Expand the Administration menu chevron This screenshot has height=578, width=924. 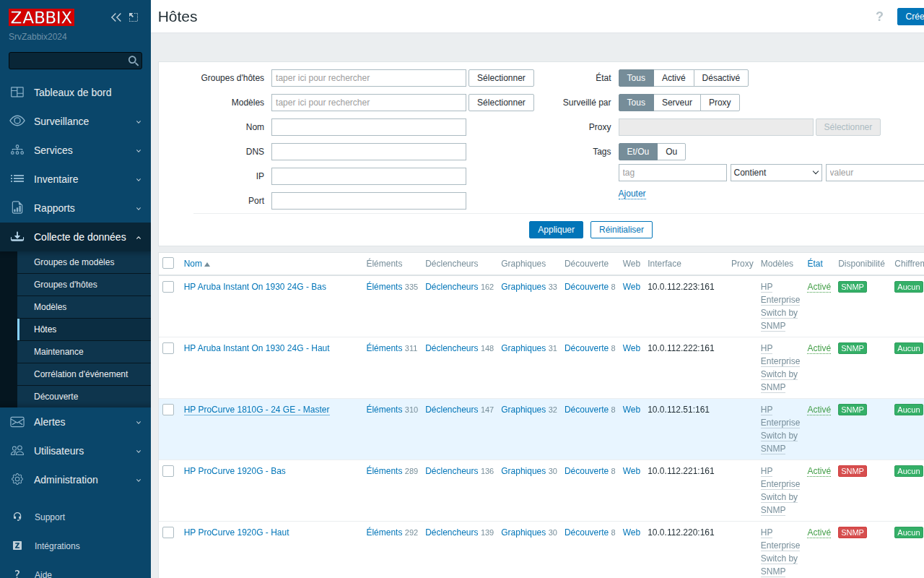139,480
